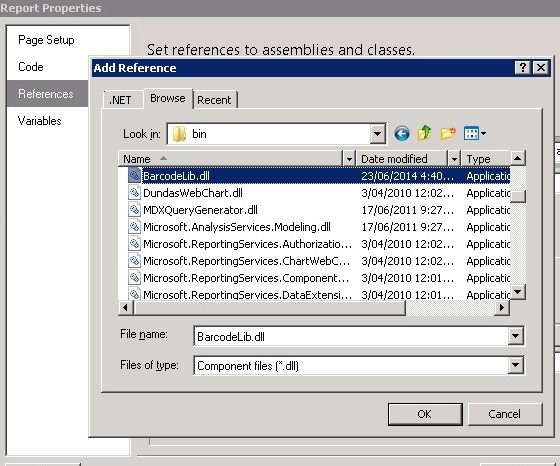The height and width of the screenshot is (466, 560).
Task: Click the file list scroll down arrow
Action: click(x=518, y=292)
